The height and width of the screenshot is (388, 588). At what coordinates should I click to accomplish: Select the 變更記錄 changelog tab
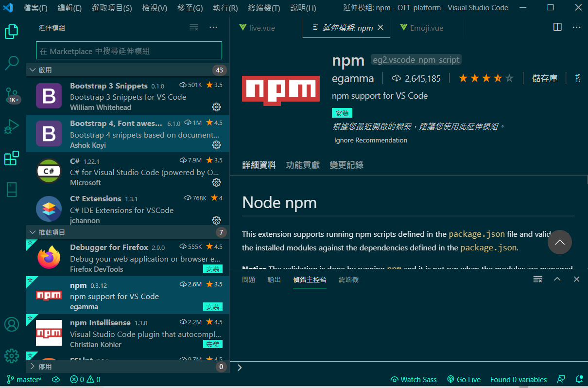[x=346, y=165]
